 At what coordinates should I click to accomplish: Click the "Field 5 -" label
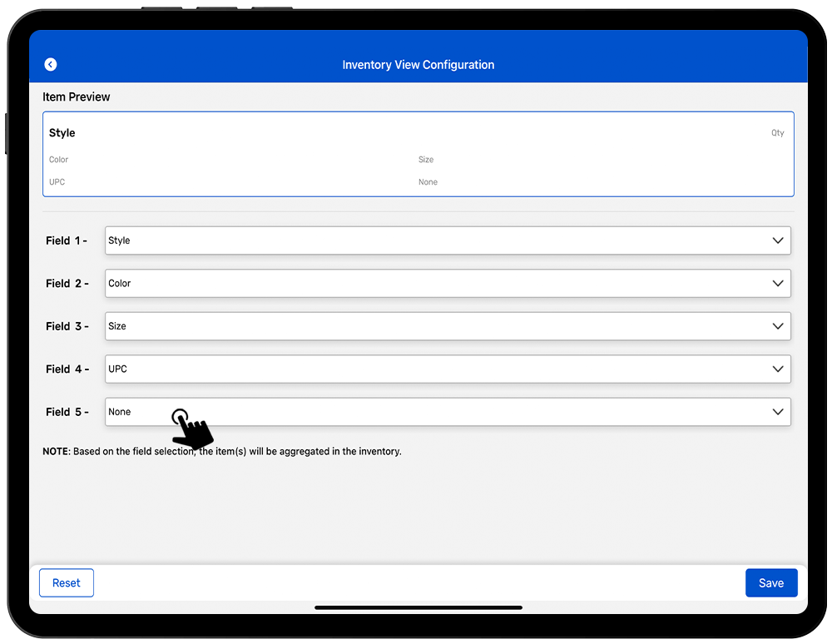point(67,412)
